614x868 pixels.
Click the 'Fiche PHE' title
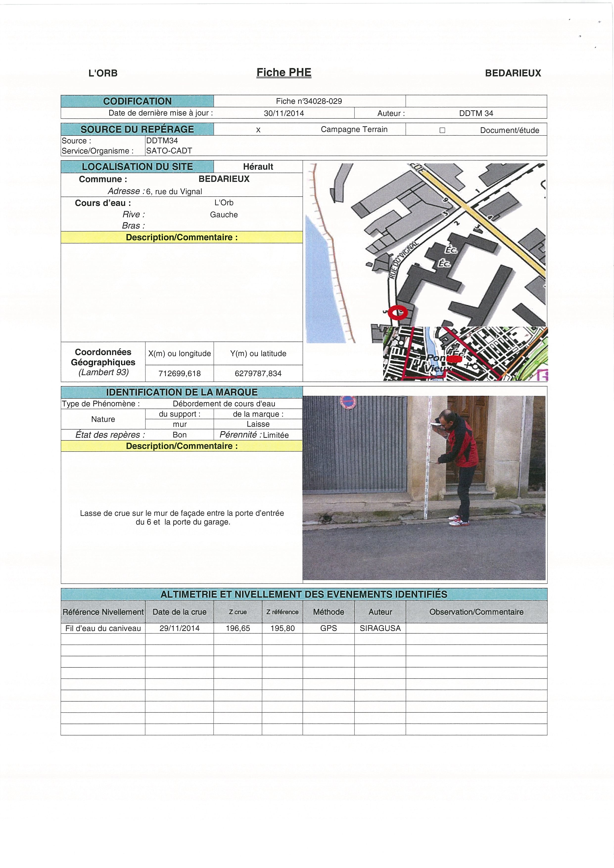(x=284, y=72)
